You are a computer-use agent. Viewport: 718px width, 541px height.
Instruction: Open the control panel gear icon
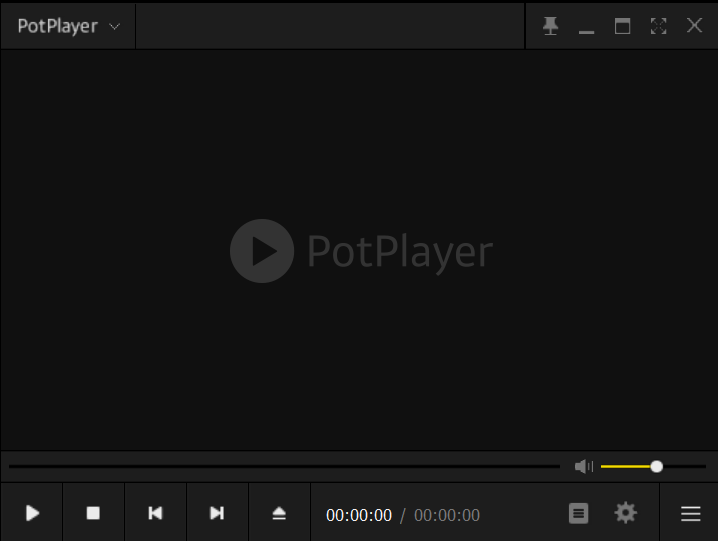coord(626,513)
